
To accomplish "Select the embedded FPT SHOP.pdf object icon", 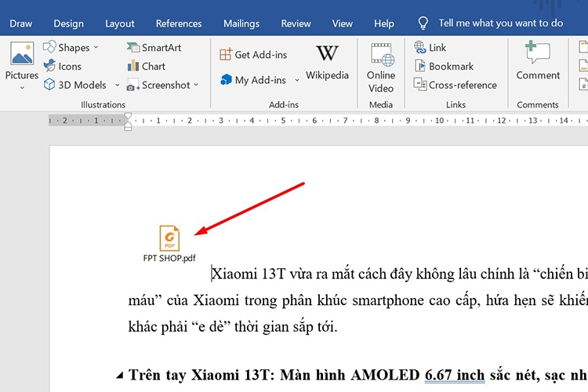I will click(x=169, y=238).
